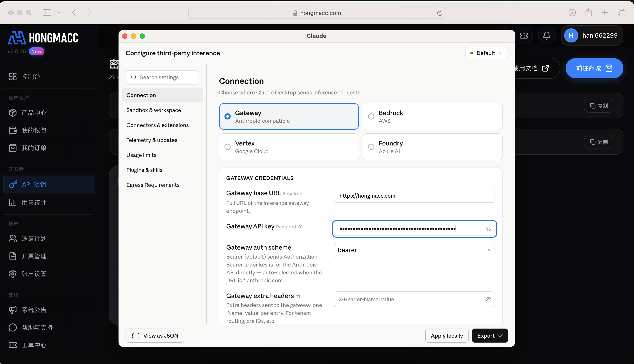Focus the Search settings field
This screenshot has height=364, width=634.
[x=162, y=77]
